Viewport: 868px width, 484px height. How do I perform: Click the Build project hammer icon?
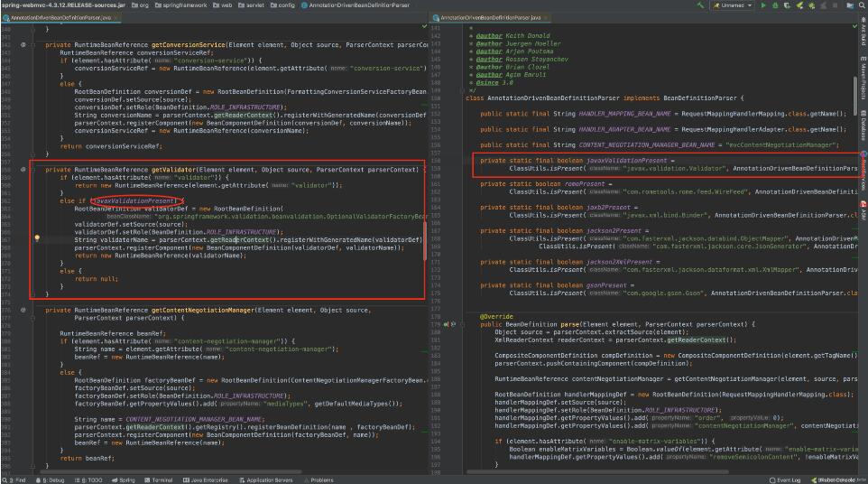click(x=700, y=5)
